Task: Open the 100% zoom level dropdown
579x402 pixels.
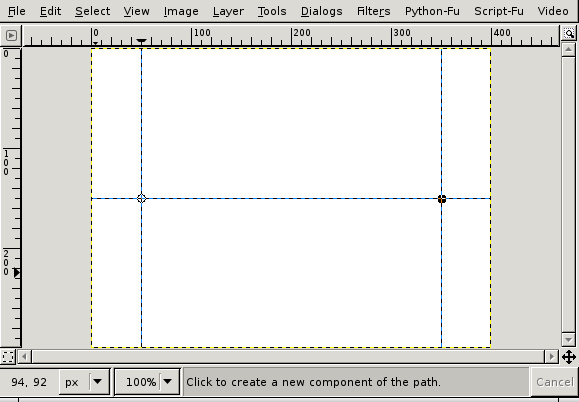Action: (x=167, y=382)
